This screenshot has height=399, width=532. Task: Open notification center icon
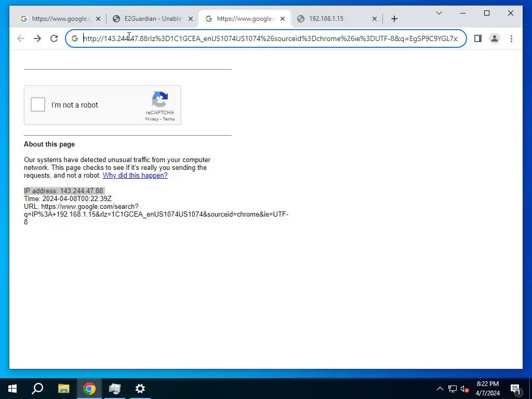click(515, 389)
